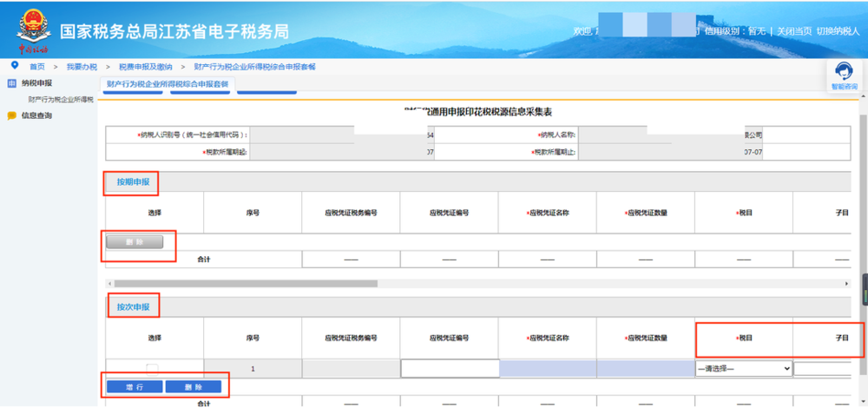The width and height of the screenshot is (868, 408).
Task: Click the horizontal scrollbar left arrow
Action: coord(109,284)
